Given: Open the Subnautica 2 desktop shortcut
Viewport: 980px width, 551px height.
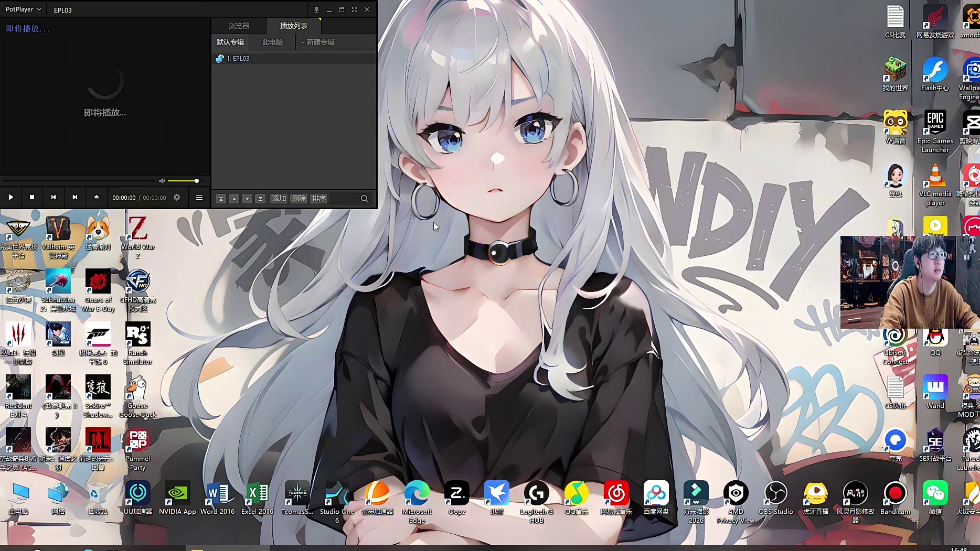Looking at the screenshot, I should [58, 290].
